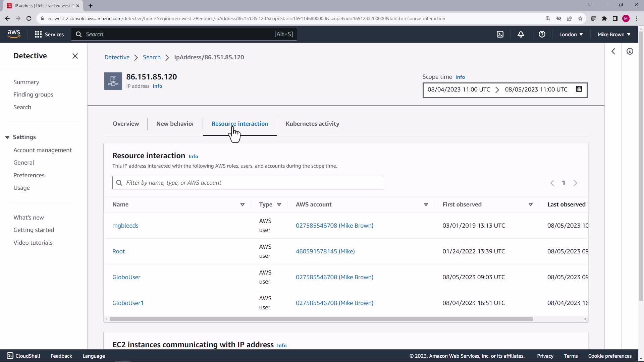Click the info circle panel icon
The image size is (644, 362).
click(x=630, y=51)
